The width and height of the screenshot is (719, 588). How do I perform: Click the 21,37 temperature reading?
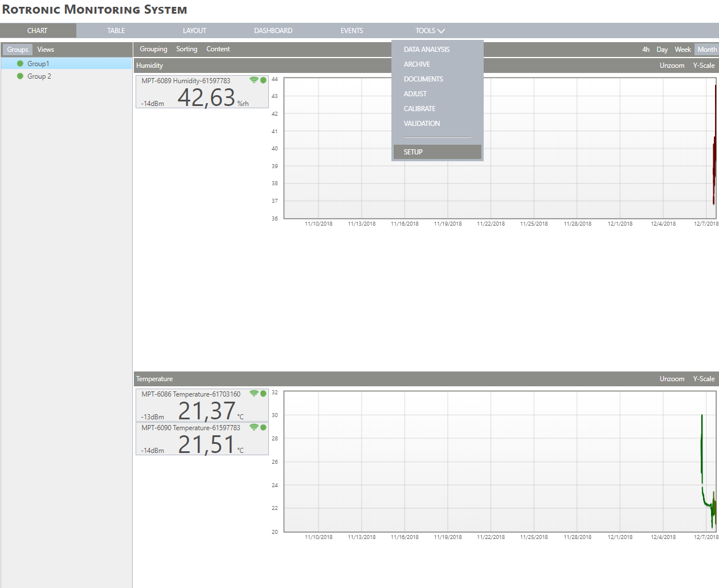click(x=206, y=411)
